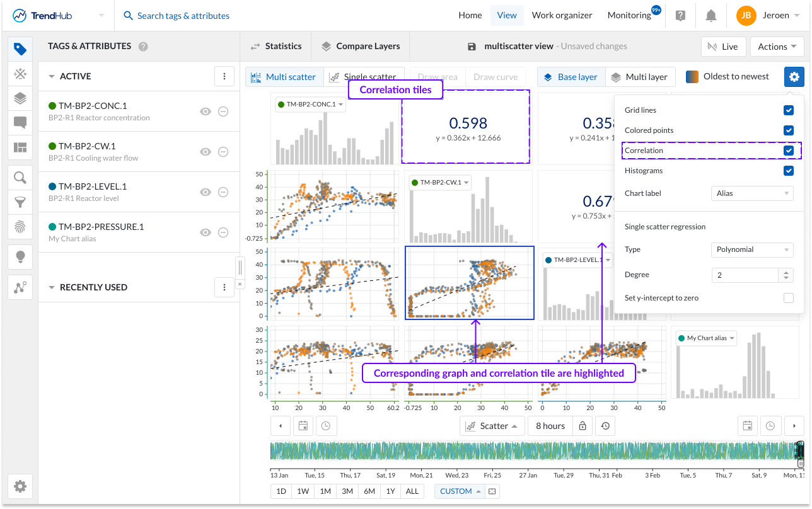Hide the TM-BP2-CONC.1 tag with eye icon
This screenshot has width=812, height=509.
tap(205, 112)
